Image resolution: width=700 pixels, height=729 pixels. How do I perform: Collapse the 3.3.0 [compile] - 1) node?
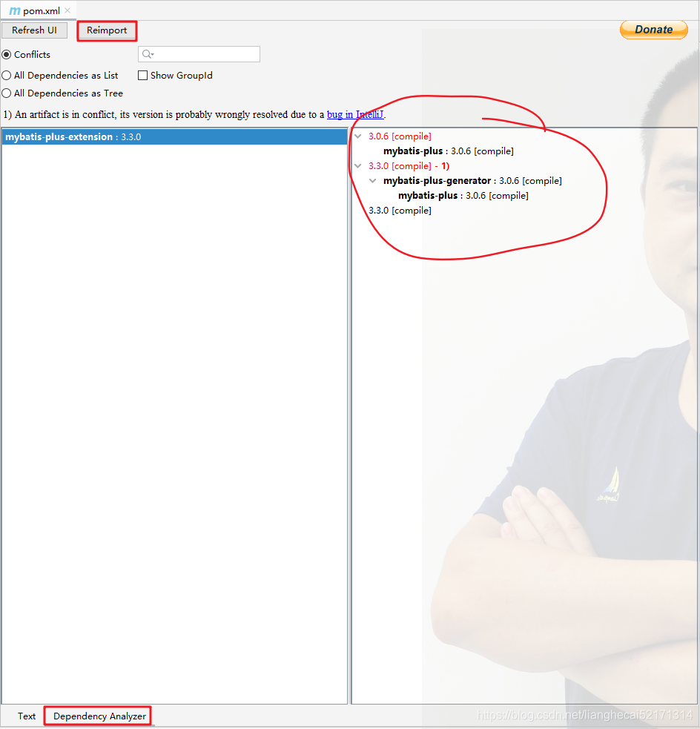point(358,166)
